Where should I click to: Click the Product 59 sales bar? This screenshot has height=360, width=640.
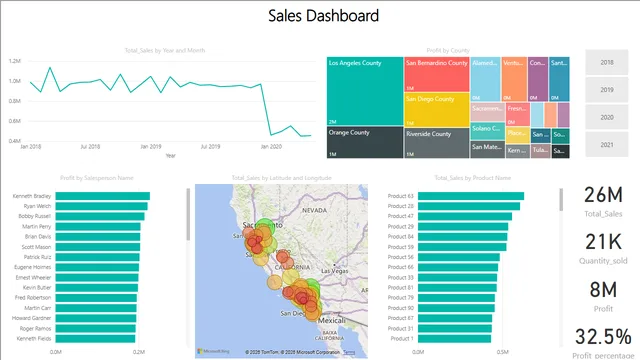462,247
